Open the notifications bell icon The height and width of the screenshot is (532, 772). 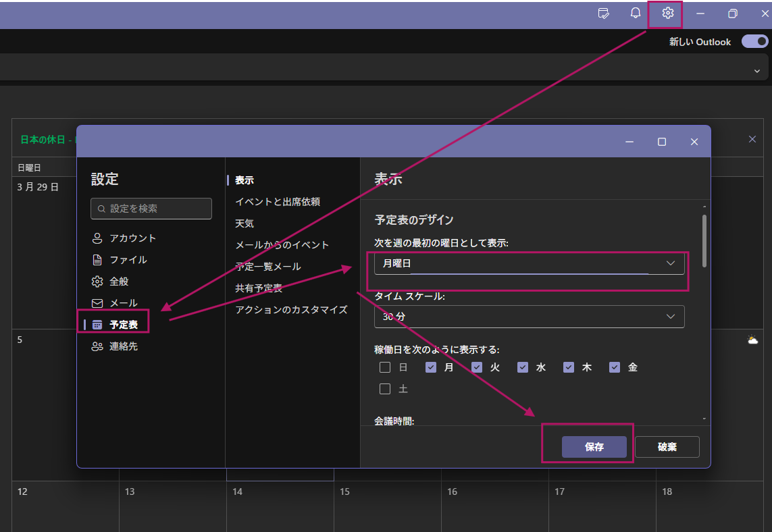pyautogui.click(x=636, y=14)
